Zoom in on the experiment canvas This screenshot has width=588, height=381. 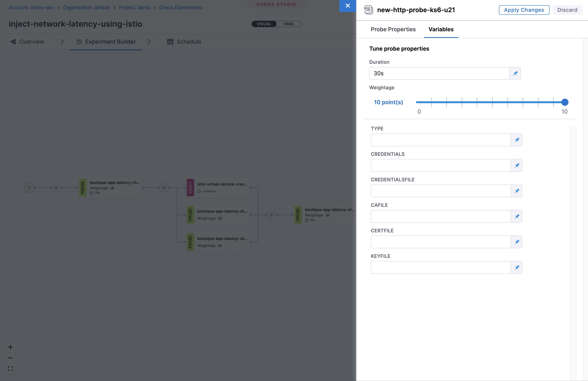[x=10, y=347]
